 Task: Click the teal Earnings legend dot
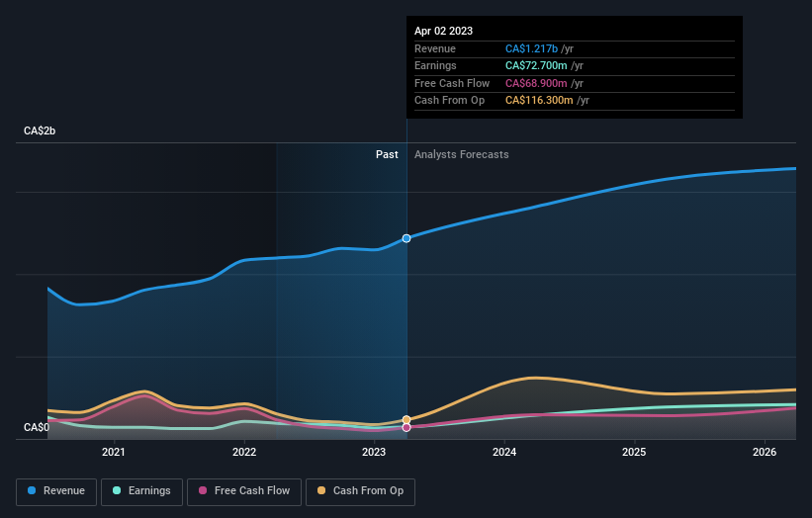pyautogui.click(x=117, y=490)
